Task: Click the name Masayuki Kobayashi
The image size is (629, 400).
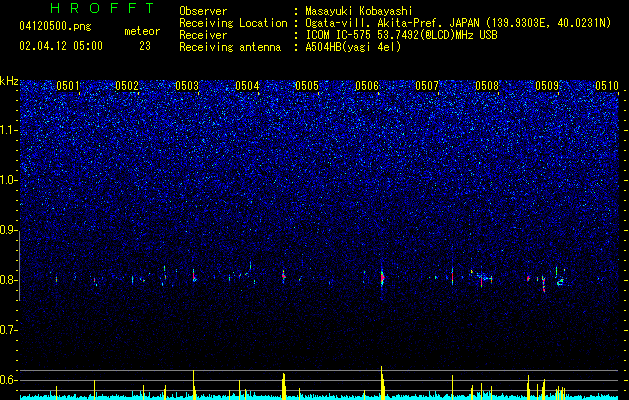Action: tap(359, 11)
